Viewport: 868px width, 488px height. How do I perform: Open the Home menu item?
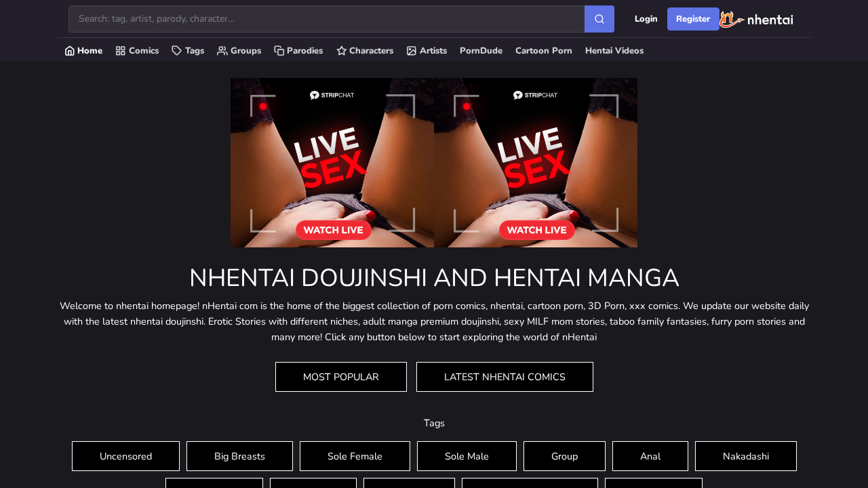tap(83, 51)
